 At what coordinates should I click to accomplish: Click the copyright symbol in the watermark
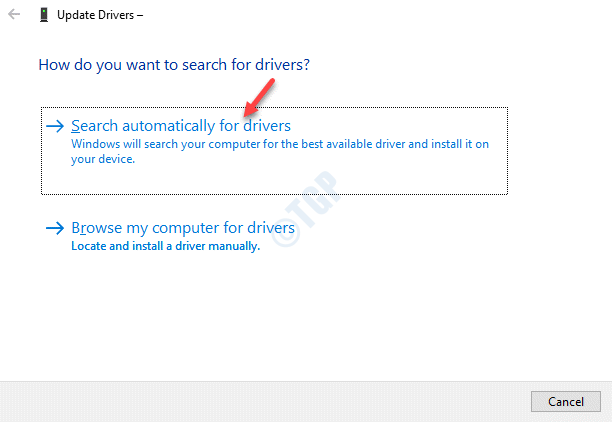pos(285,233)
